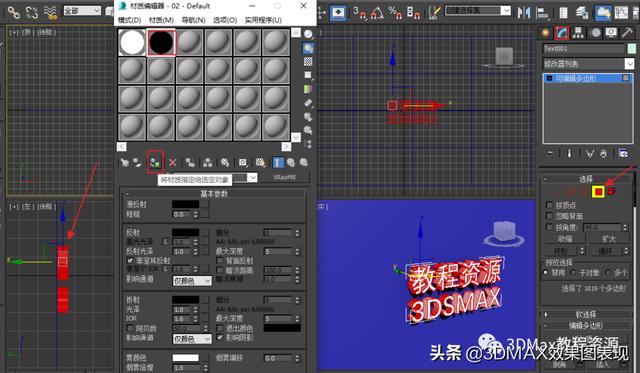Select the Polygon sub-object level icon
This screenshot has width=640, height=373.
[598, 191]
